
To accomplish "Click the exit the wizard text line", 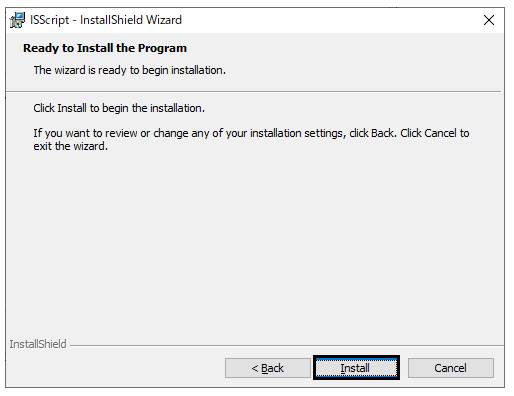I will coord(71,146).
